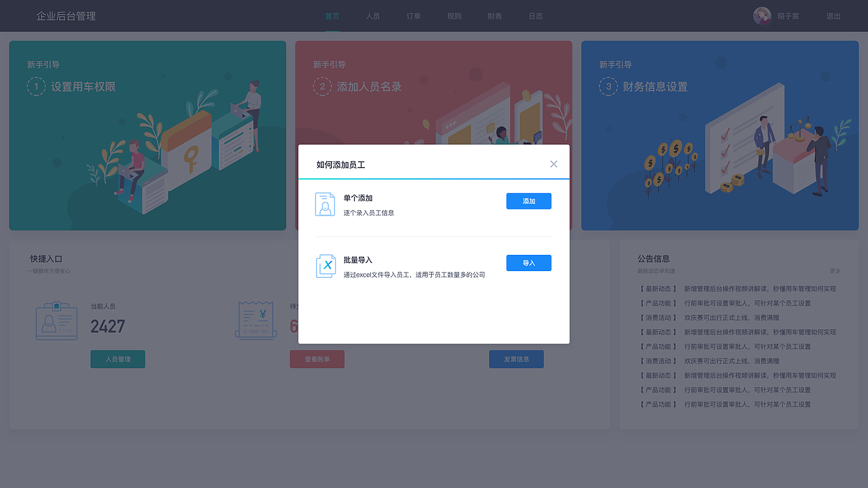868x488 pixels.
Task: Click the step 3 circle icon
Action: [x=608, y=87]
